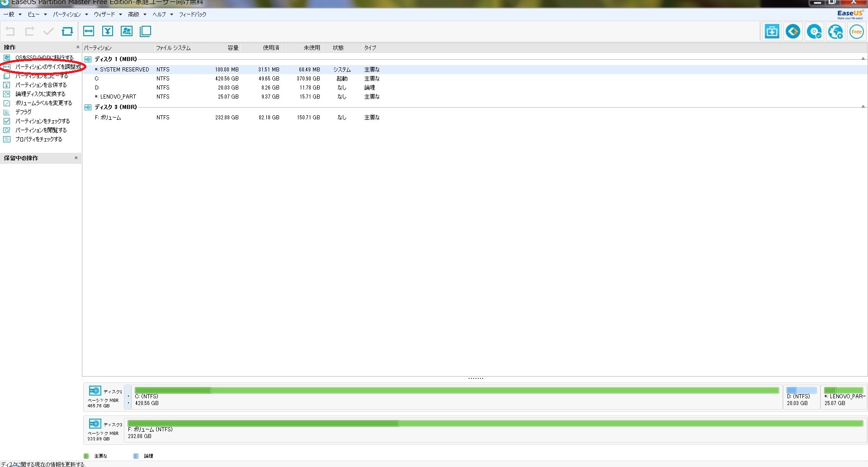The image size is (868, 467).
Task: Sort by the パーティション column header
Action: [x=118, y=48]
